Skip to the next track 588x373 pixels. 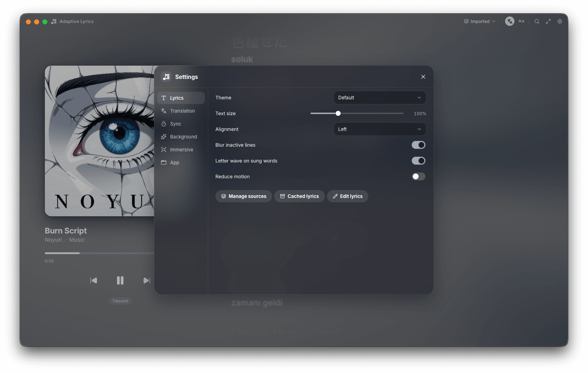point(146,280)
